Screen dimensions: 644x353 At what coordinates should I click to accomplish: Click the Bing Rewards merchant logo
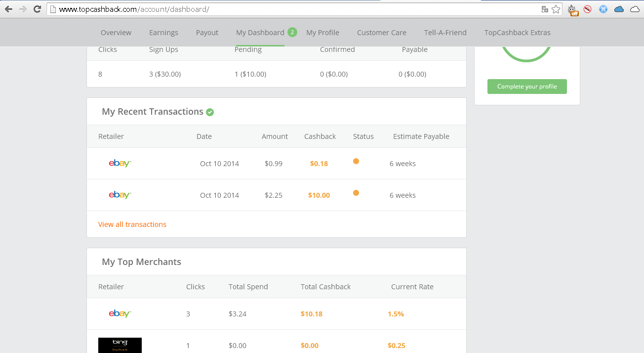click(120, 345)
